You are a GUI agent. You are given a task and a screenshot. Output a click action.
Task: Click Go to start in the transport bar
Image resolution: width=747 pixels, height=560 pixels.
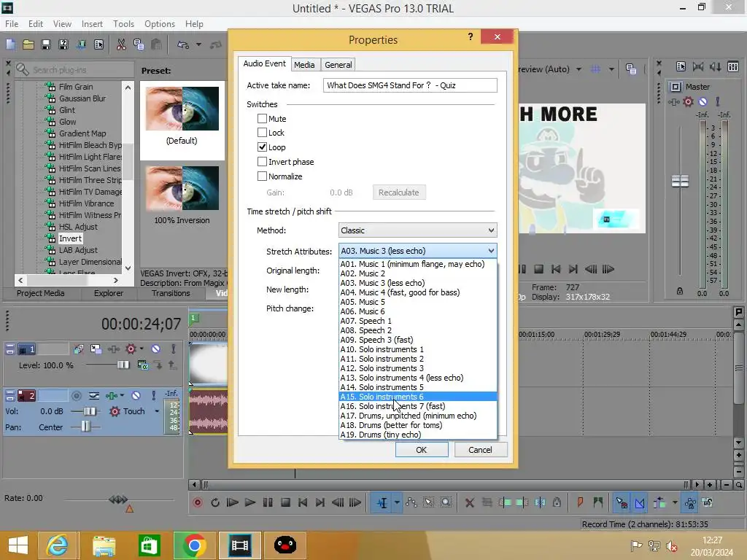[x=303, y=502]
